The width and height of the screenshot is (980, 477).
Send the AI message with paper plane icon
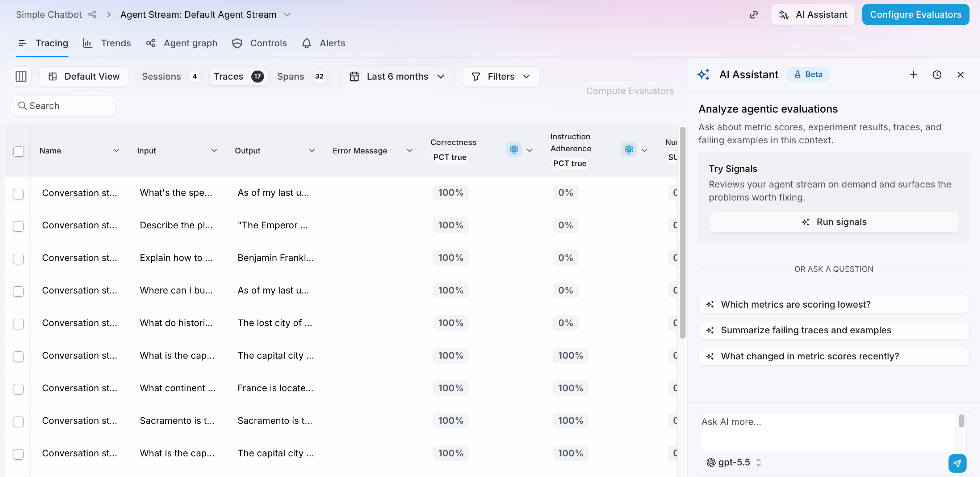(957, 463)
